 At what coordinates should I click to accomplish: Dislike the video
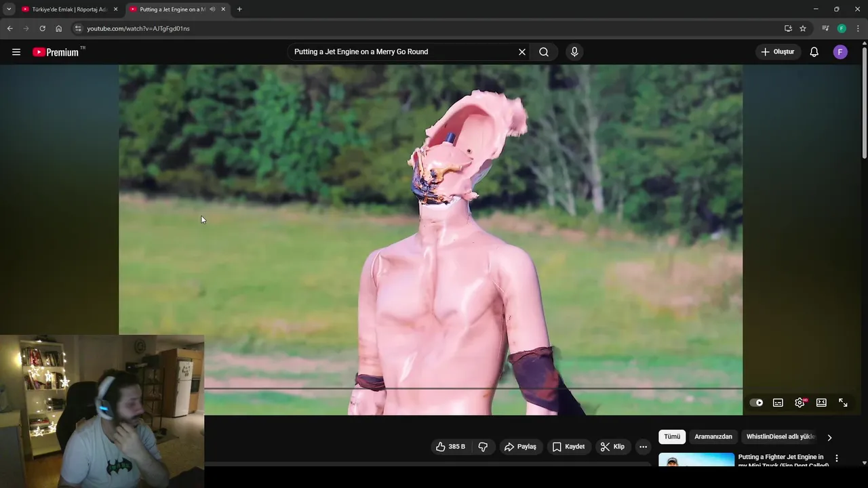[483, 447]
